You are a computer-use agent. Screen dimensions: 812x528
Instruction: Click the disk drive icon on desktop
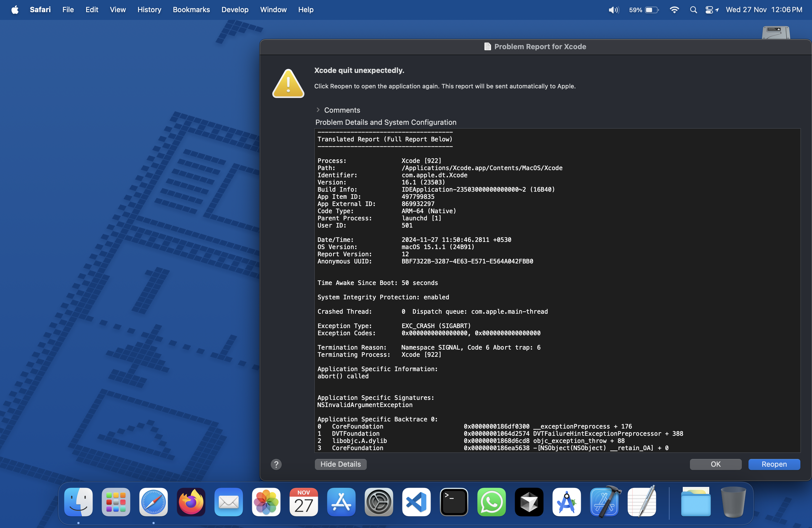[x=776, y=32]
